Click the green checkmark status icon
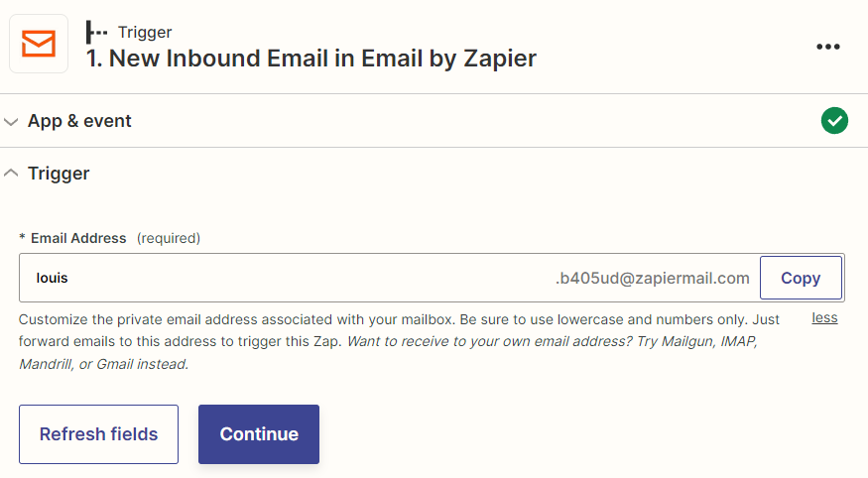This screenshot has height=478, width=868. tap(834, 121)
